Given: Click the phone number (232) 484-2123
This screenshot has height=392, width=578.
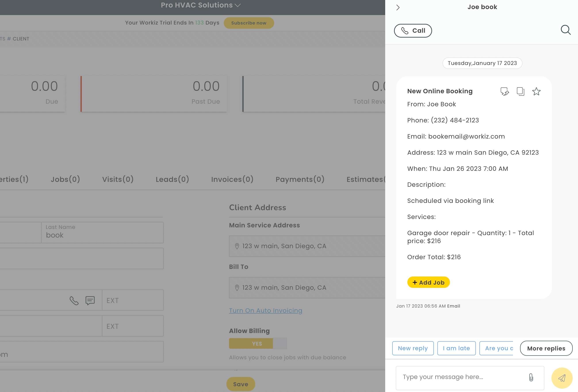Looking at the screenshot, I should (455, 120).
